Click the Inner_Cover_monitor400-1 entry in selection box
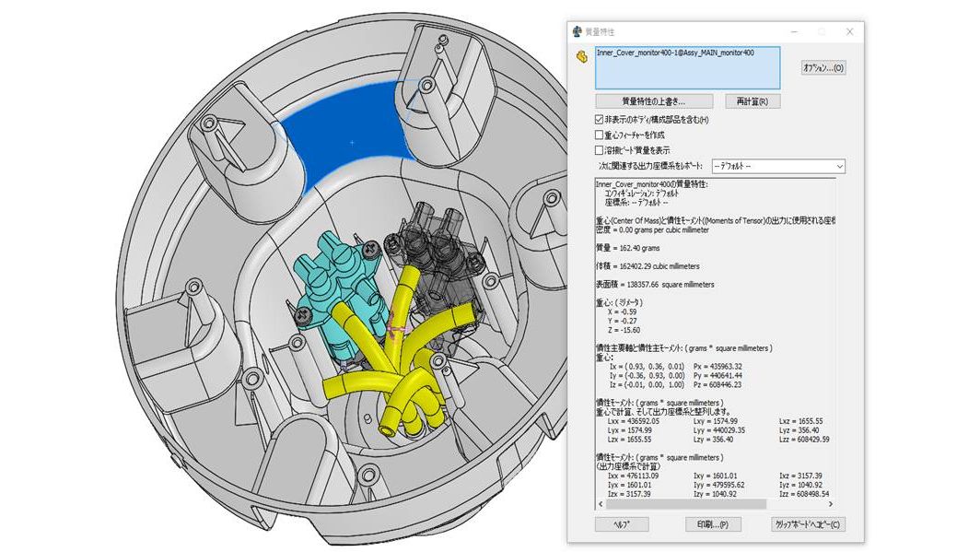 [x=675, y=53]
